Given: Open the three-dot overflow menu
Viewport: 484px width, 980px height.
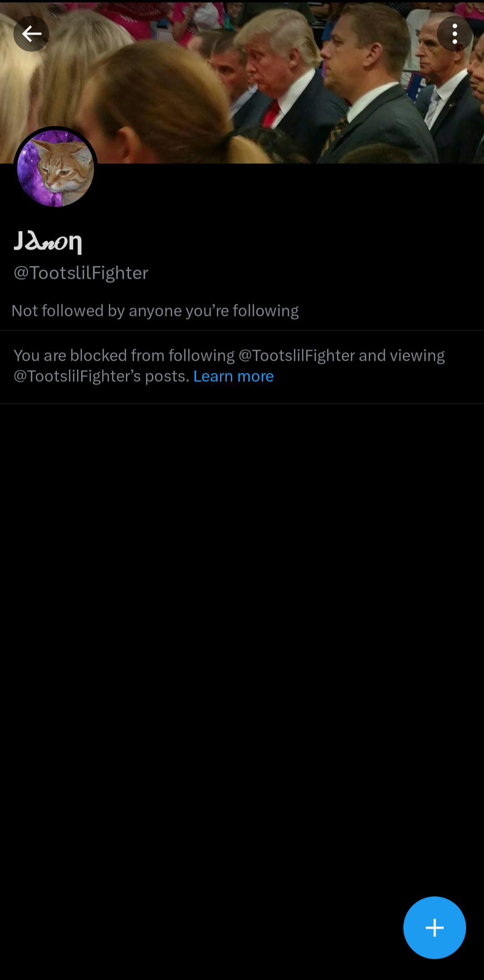Looking at the screenshot, I should [x=454, y=34].
